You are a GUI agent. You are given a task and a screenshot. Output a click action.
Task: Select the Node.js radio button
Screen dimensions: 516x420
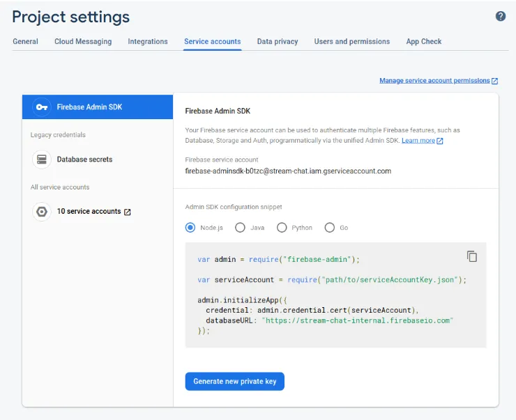pyautogui.click(x=190, y=228)
